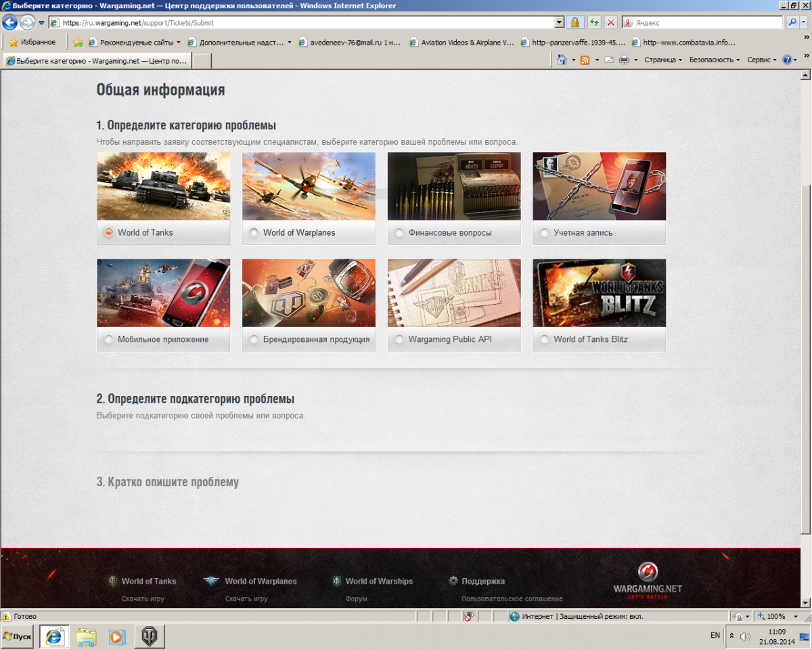Viewport: 812px width, 650px height.
Task: Click the volume speaker tray icon
Action: click(x=745, y=636)
